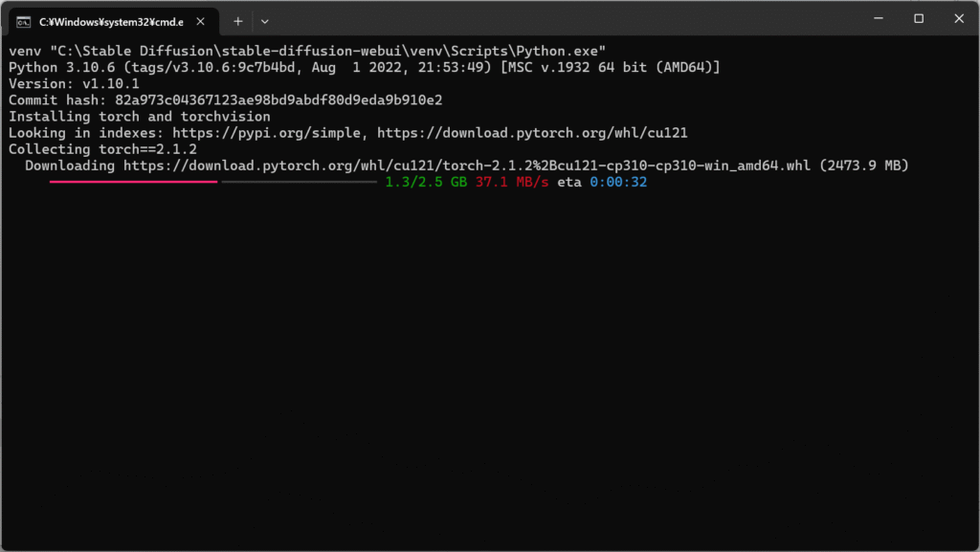Click the commit hash value
The width and height of the screenshot is (980, 552).
278,99
